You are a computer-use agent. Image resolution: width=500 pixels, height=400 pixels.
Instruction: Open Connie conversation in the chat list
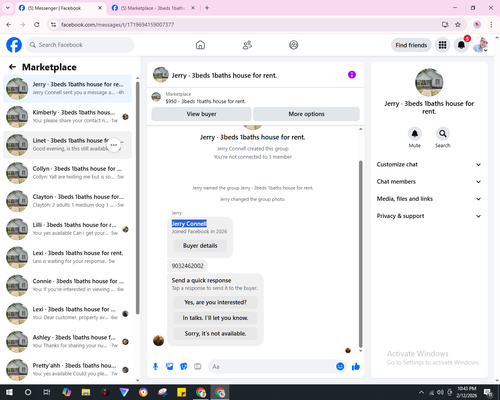point(67,285)
